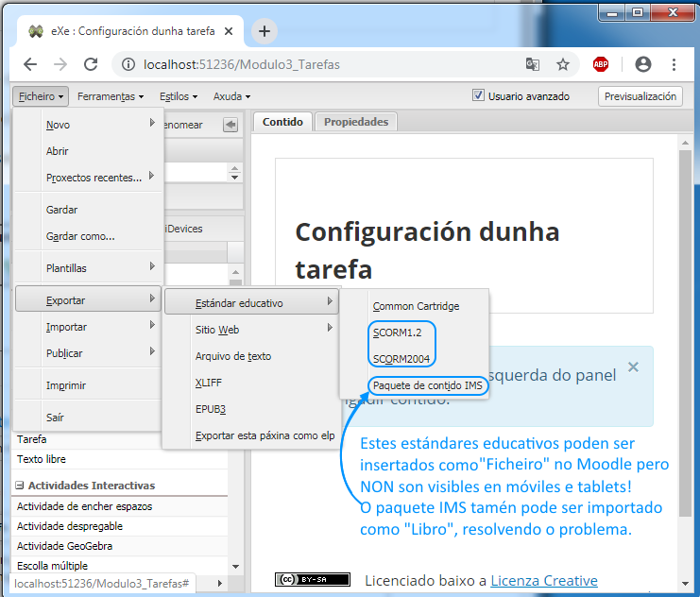
Task: Click the localhost address bar URL
Action: pyautogui.click(x=242, y=65)
